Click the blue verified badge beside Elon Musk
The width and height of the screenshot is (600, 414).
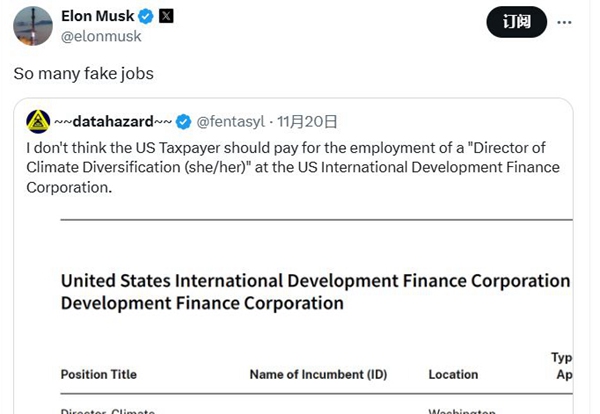[144, 16]
